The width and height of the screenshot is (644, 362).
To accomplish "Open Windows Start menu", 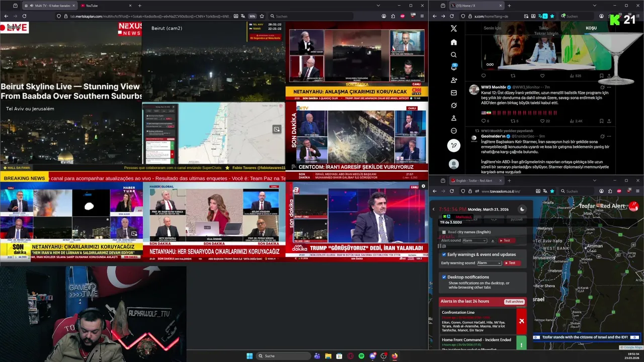I will point(250,356).
